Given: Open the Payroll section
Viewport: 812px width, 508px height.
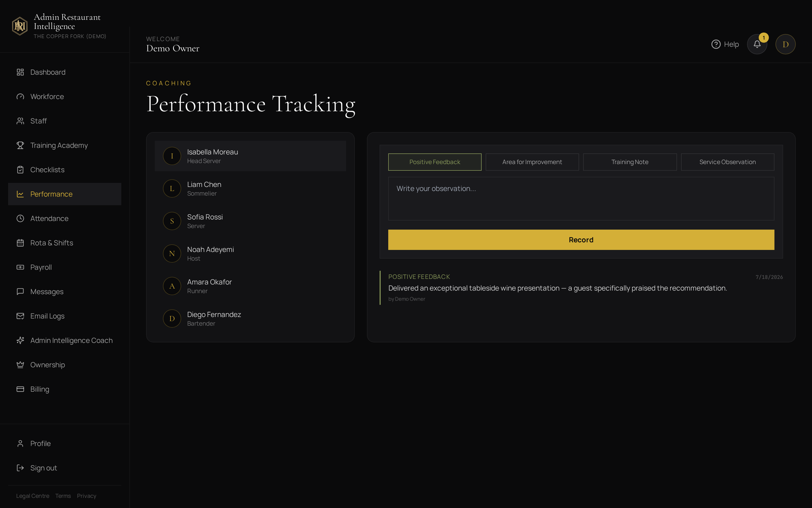Looking at the screenshot, I should (x=65, y=267).
